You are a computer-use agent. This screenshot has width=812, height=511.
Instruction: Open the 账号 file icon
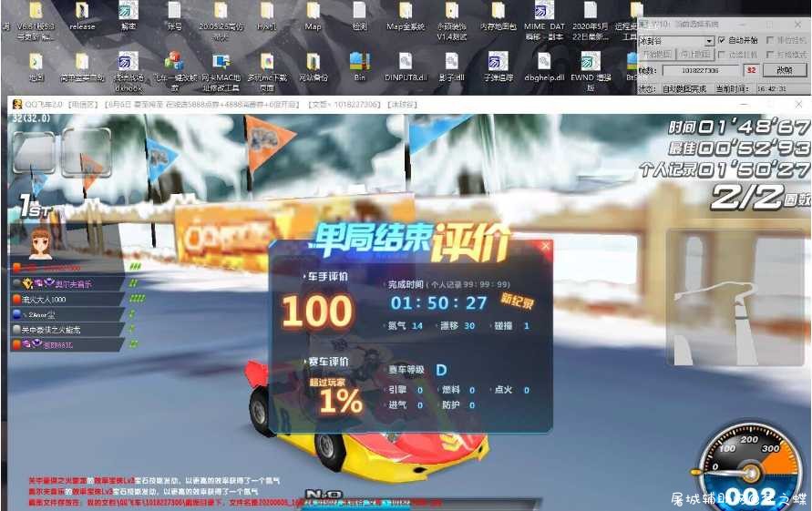click(x=174, y=16)
